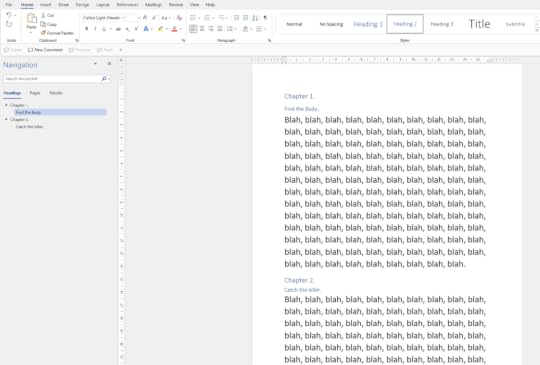
Task: Click the Text Effects letter A icon
Action: (x=146, y=29)
